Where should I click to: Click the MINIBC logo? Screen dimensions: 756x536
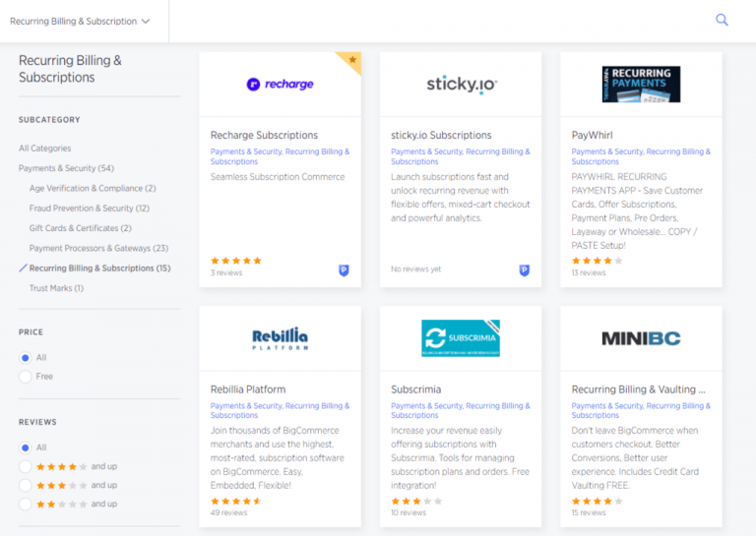coord(641,338)
